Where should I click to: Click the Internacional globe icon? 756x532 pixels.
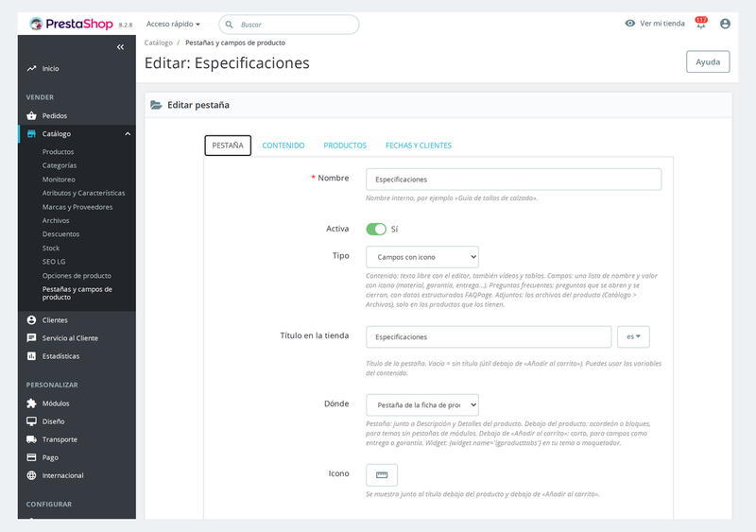tap(31, 475)
